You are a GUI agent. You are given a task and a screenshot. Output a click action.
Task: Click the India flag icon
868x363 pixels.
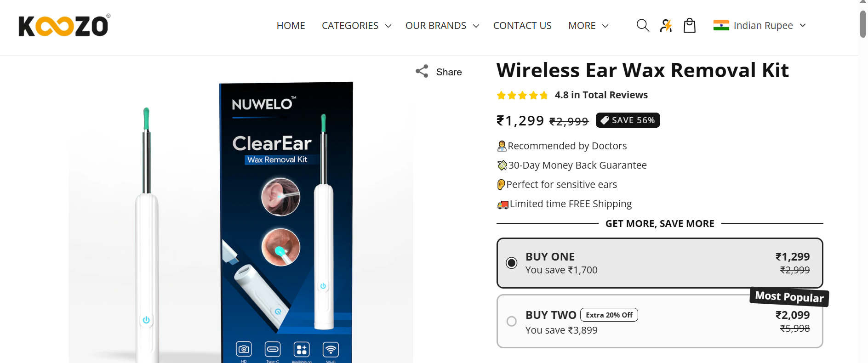[x=721, y=25]
